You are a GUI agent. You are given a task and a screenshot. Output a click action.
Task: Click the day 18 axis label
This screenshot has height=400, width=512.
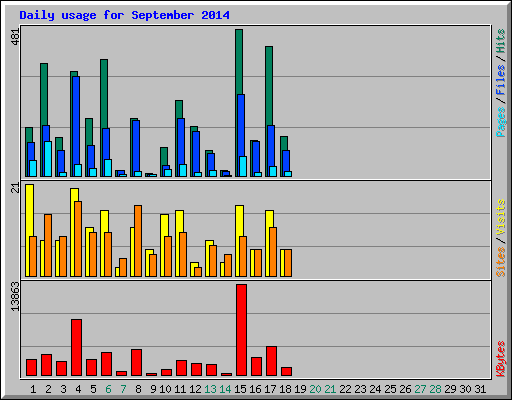[x=286, y=389]
